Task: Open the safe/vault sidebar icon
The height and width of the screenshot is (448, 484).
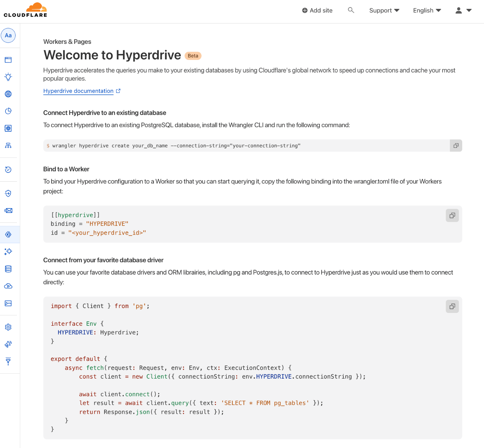Action: click(8, 128)
